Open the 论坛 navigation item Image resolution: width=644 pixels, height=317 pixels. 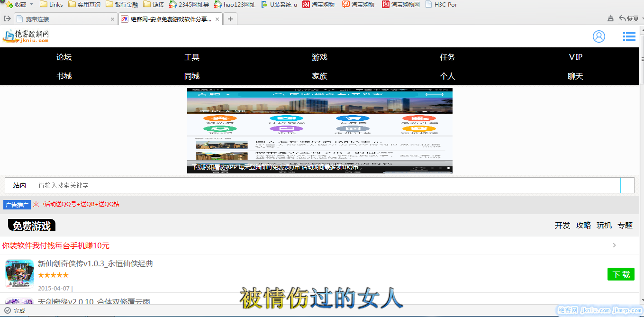[x=64, y=57]
